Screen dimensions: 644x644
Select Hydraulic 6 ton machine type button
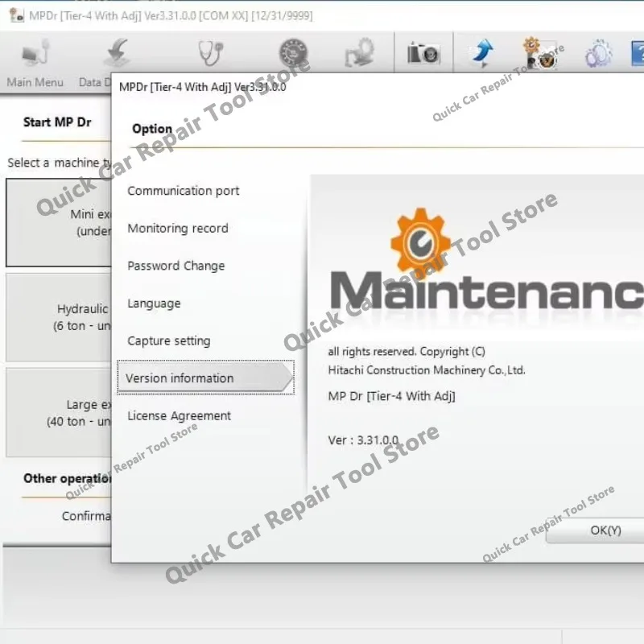point(58,317)
